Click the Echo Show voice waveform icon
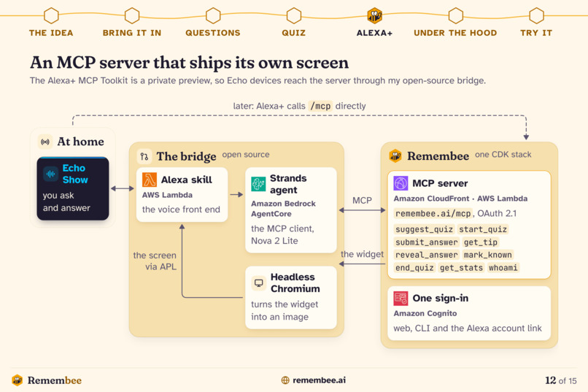The width and height of the screenshot is (588, 392). point(50,174)
